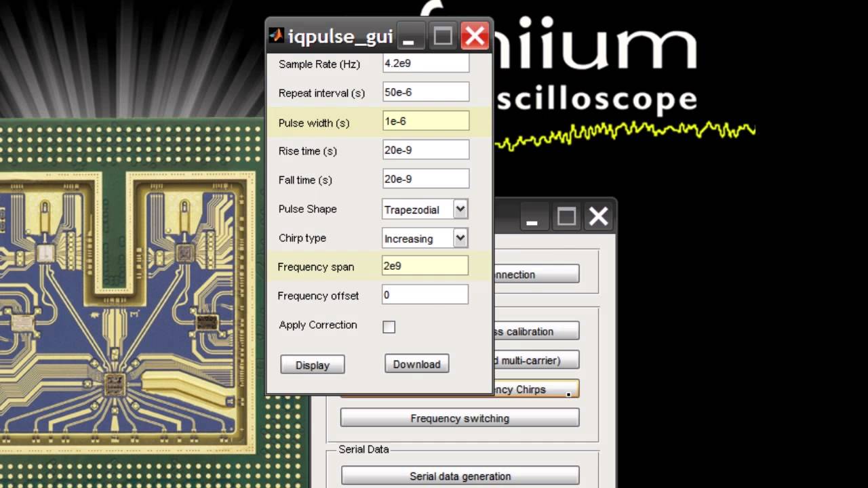
Task: Maximize the background main GUI window
Action: pyautogui.click(x=566, y=217)
